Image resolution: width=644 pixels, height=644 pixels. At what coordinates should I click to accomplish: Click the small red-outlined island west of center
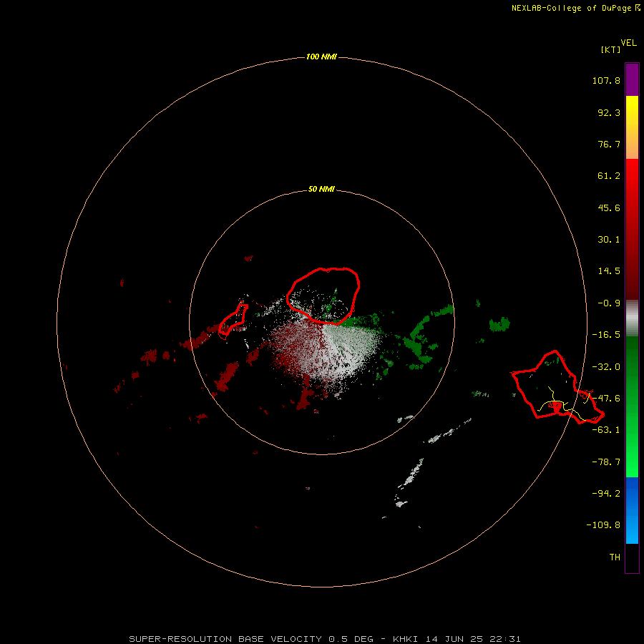pos(233,321)
